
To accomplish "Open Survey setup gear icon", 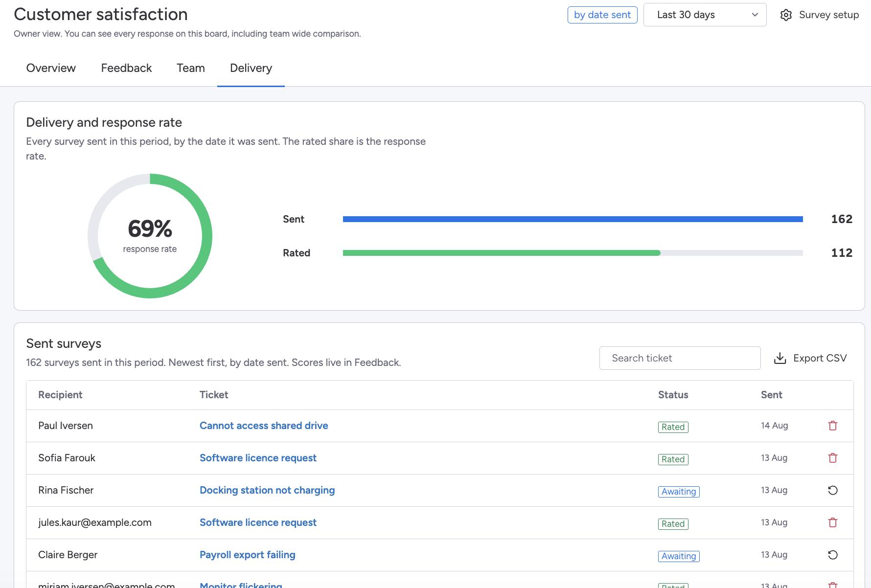I will (786, 15).
